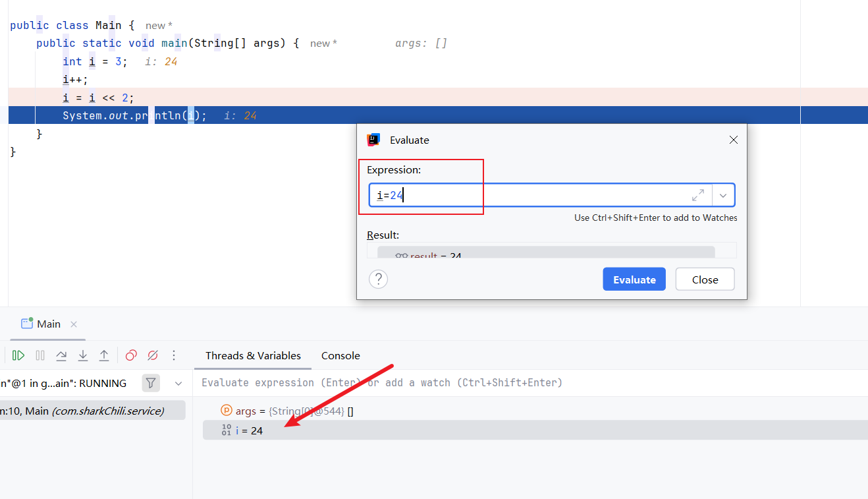868x499 pixels.
Task: Switch to the Console tab
Action: coord(340,355)
